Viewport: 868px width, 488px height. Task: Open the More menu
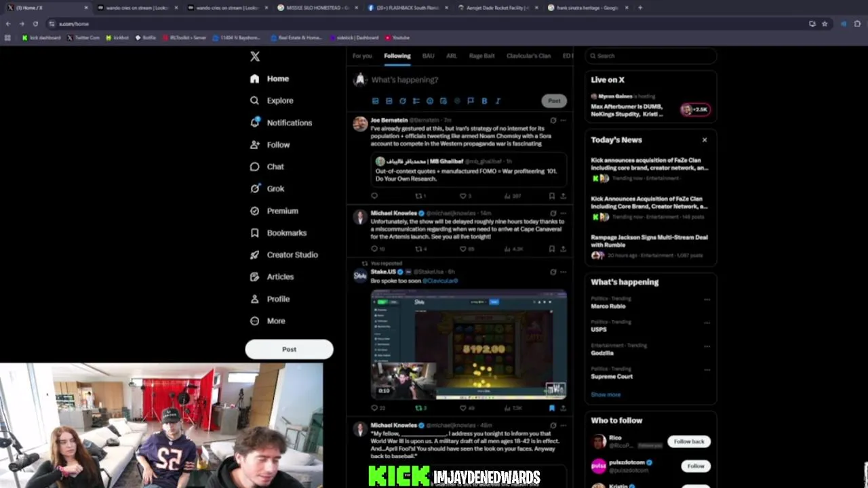pyautogui.click(x=268, y=321)
